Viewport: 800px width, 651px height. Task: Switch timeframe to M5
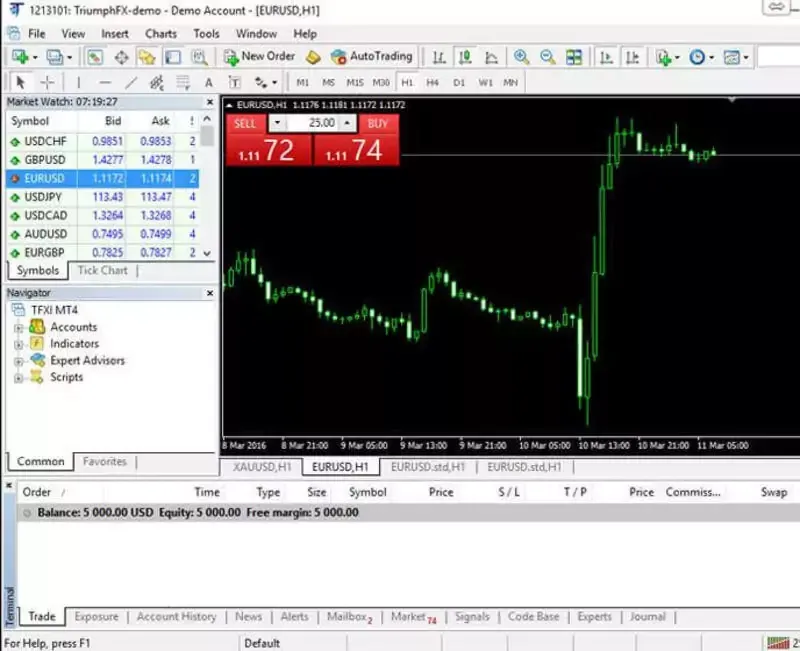click(329, 83)
